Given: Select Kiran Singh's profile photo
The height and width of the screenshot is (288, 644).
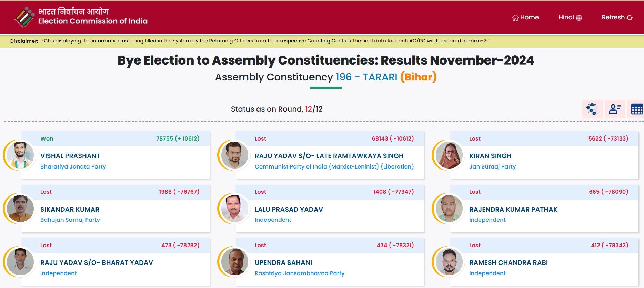Looking at the screenshot, I should coord(449,155).
